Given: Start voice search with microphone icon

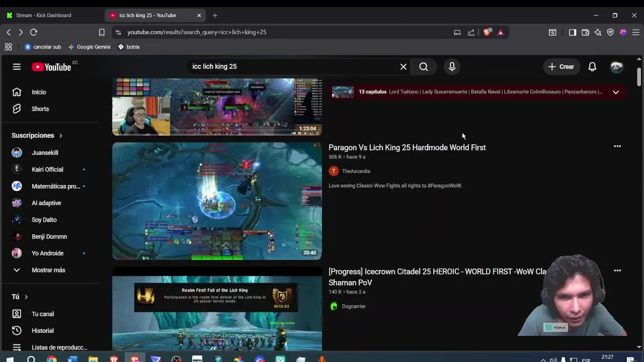Looking at the screenshot, I should tap(452, 66).
